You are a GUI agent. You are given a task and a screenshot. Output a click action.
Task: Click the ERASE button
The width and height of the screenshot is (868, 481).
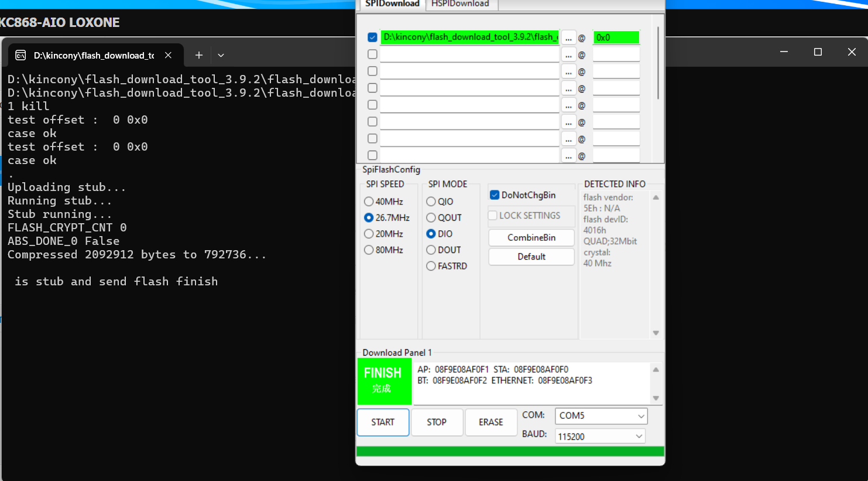tap(490, 422)
